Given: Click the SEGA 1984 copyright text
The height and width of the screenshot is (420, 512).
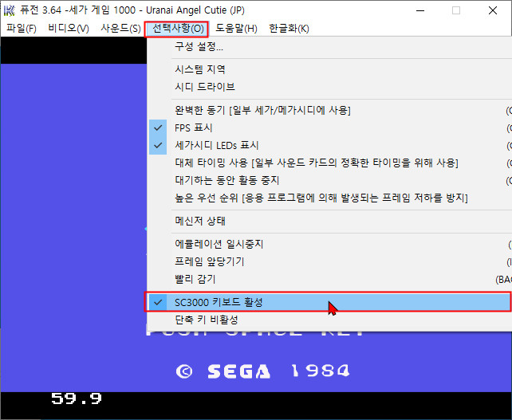Looking at the screenshot, I should pos(262,371).
